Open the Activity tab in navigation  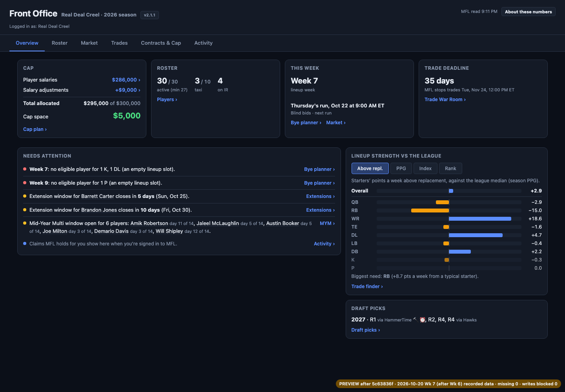pos(203,43)
